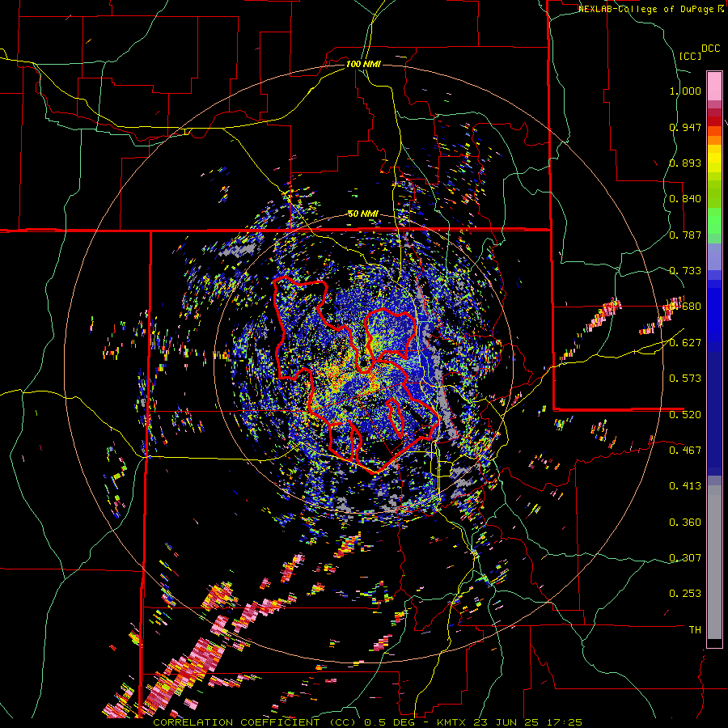
Task: Select the 0.573 scale value
Action: click(685, 379)
